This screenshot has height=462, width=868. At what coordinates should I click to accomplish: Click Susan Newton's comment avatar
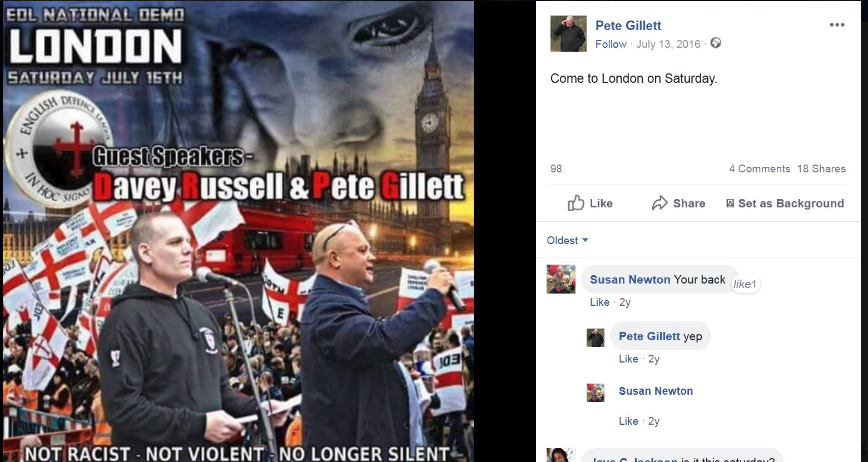561,279
